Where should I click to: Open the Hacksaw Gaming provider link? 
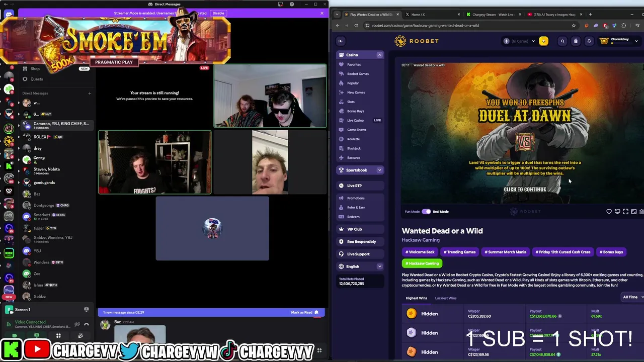click(421, 240)
